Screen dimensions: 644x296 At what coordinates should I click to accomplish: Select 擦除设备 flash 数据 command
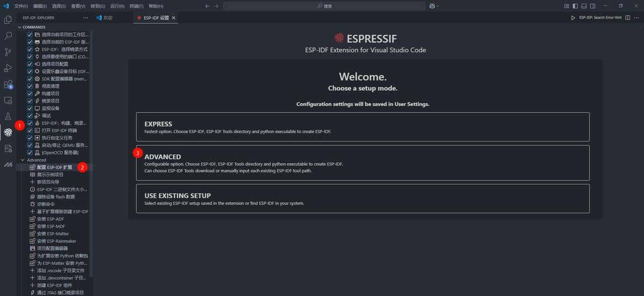(x=56, y=197)
